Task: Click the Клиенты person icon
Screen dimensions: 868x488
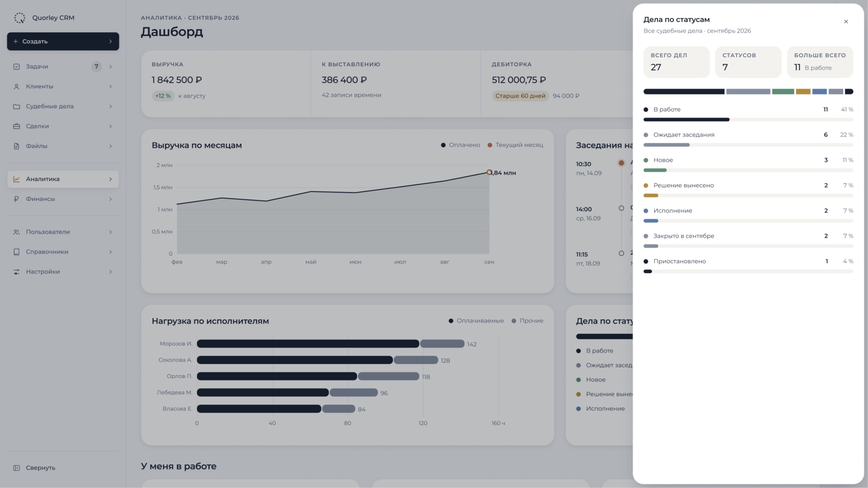Action: pos(16,87)
